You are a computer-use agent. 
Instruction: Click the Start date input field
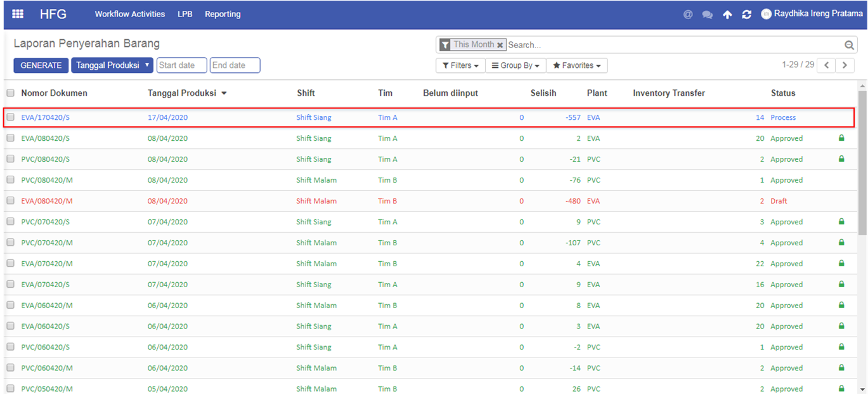point(182,65)
